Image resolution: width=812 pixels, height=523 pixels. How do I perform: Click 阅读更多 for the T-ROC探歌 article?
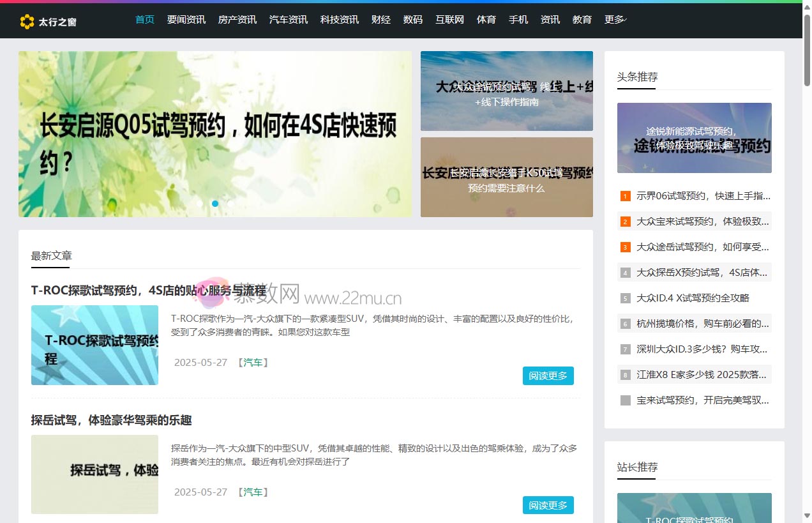click(x=548, y=376)
